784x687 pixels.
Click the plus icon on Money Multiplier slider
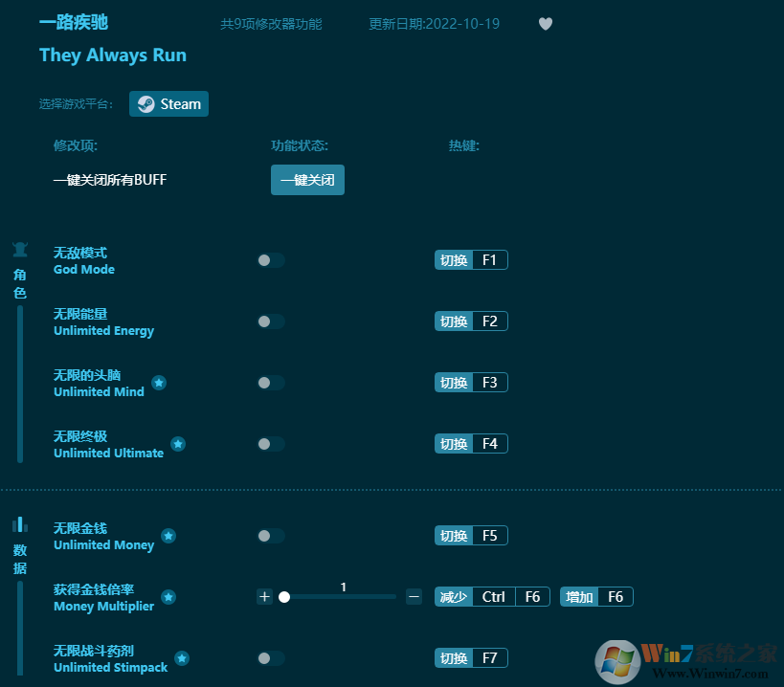click(264, 596)
